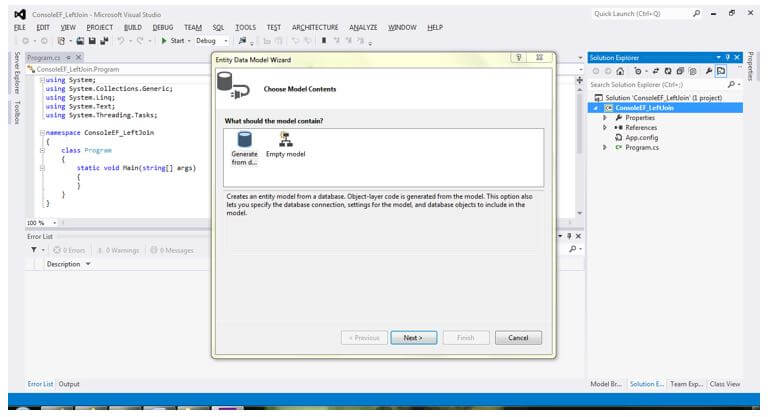Viewport: 775px width, 417px height.
Task: Click the Find in Files toolbar icon
Action: coord(242,41)
